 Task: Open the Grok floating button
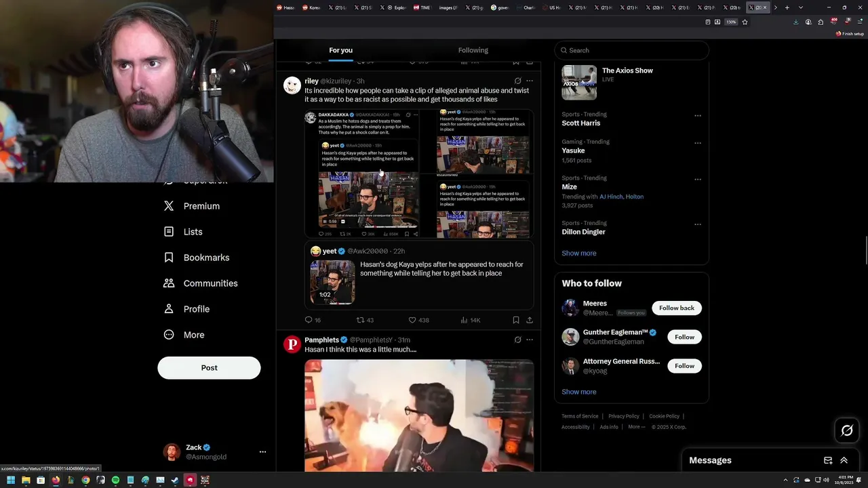pos(847,430)
